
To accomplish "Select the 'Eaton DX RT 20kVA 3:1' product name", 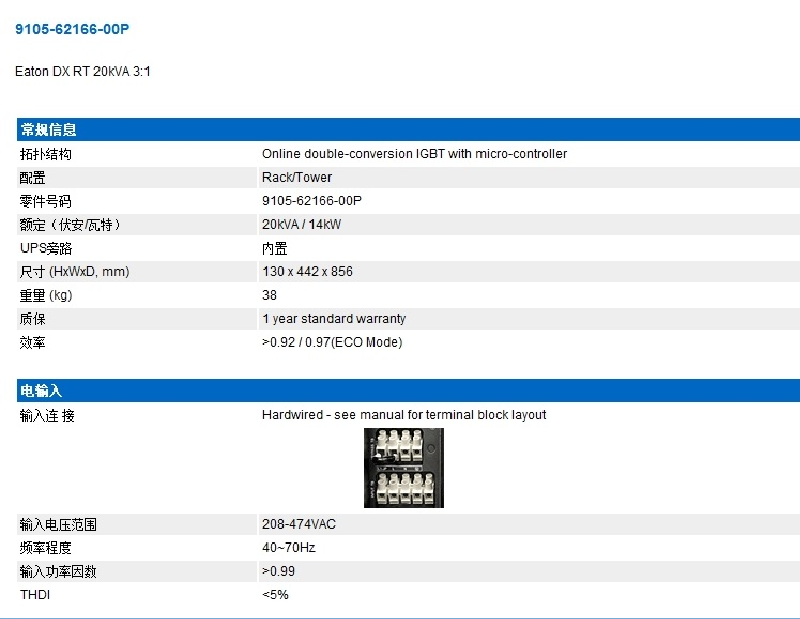I will 83,71.
